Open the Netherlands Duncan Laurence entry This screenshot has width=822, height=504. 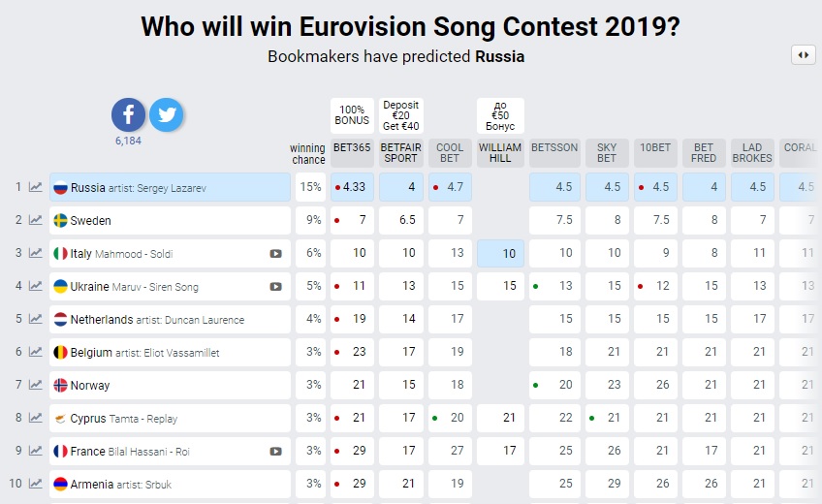[170, 319]
